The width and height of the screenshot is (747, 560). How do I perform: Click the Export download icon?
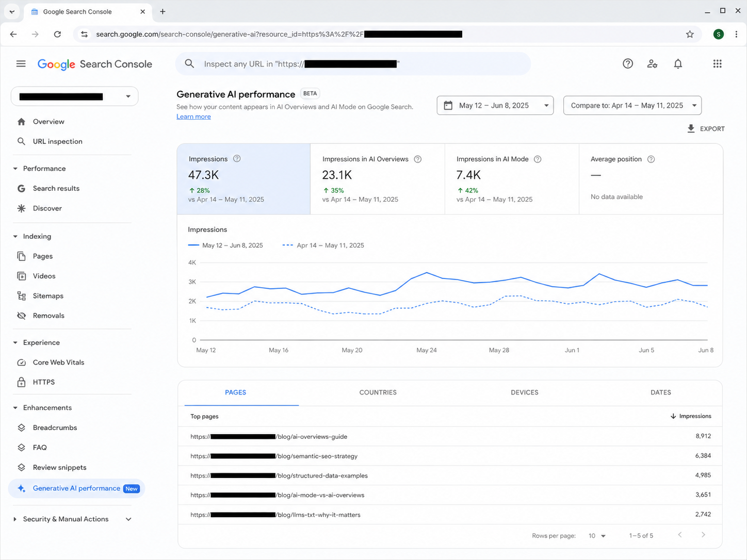click(691, 128)
